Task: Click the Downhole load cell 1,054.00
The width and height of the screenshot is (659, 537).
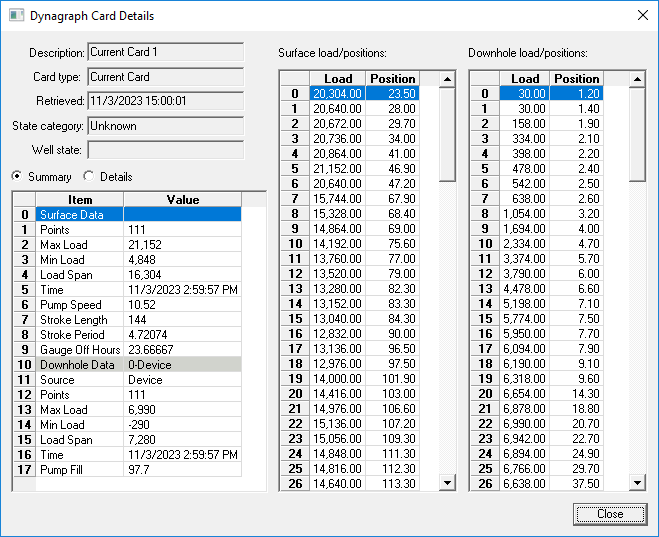Action: 525,213
